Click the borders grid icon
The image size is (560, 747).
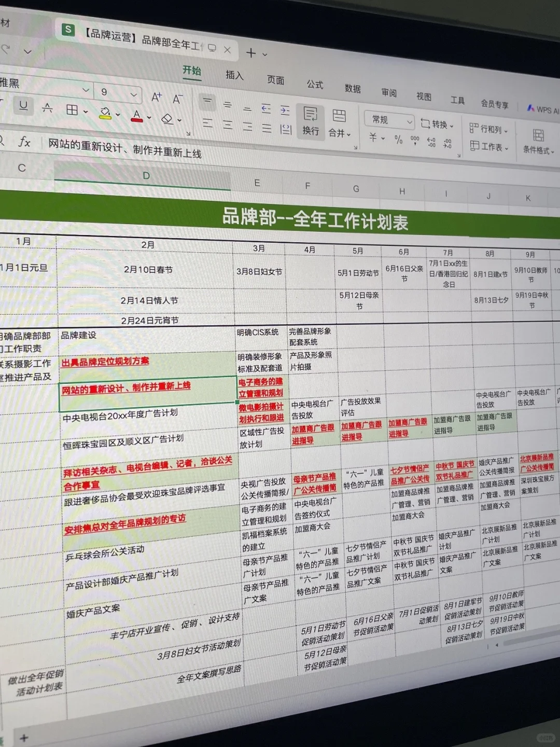click(72, 109)
